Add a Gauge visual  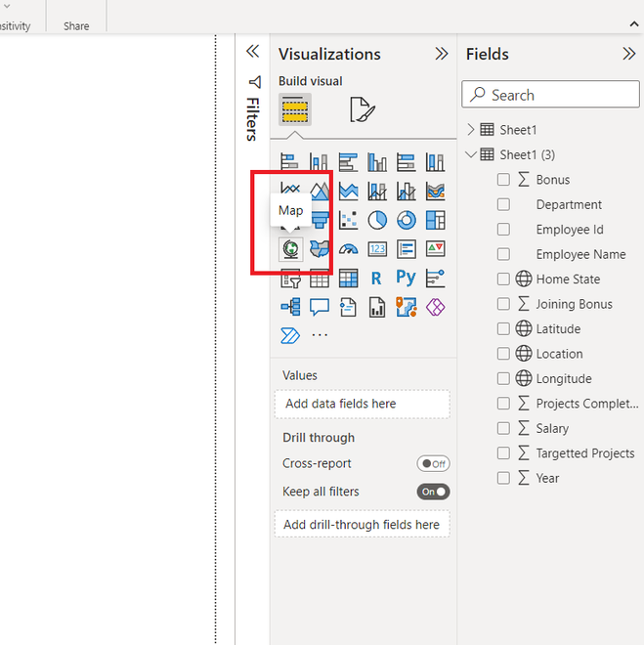click(x=349, y=249)
